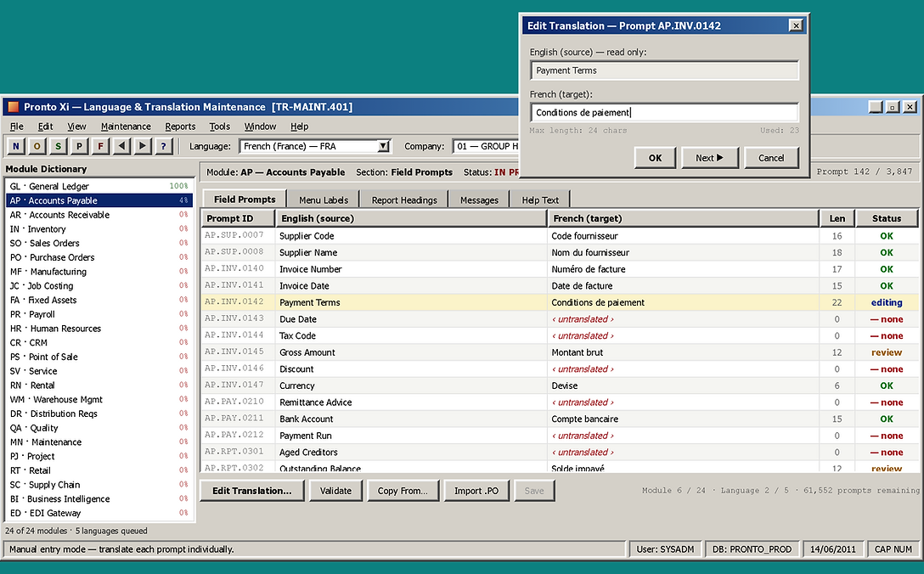Click the French (target) column header
The height and width of the screenshot is (574, 924).
click(683, 218)
